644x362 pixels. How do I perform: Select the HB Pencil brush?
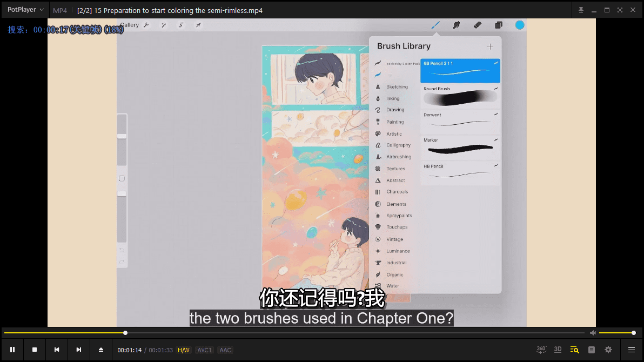(x=460, y=173)
